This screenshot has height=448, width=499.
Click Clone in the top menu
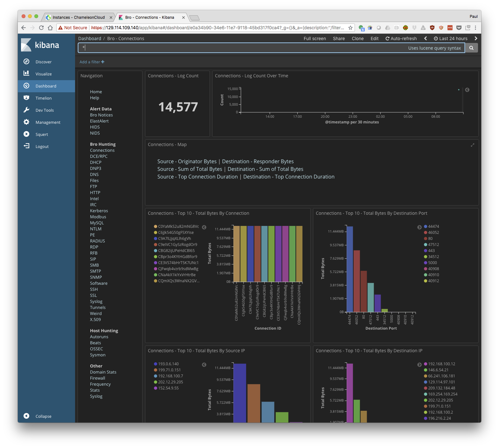click(358, 38)
